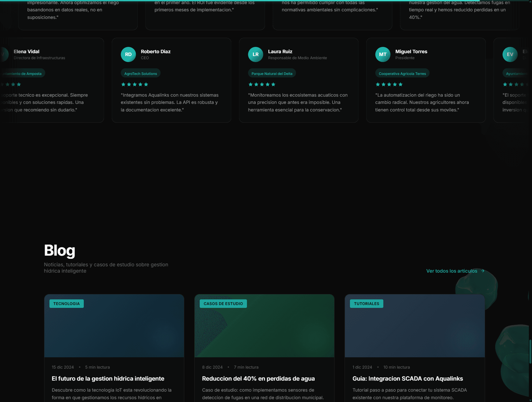Filter by the CASOS DE ESTUDIO badge
The image size is (532, 402).
(223, 304)
